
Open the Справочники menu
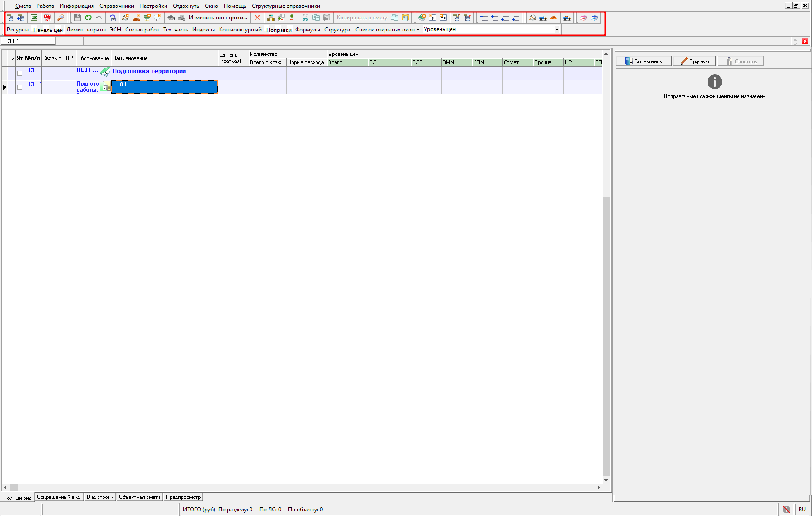point(116,6)
